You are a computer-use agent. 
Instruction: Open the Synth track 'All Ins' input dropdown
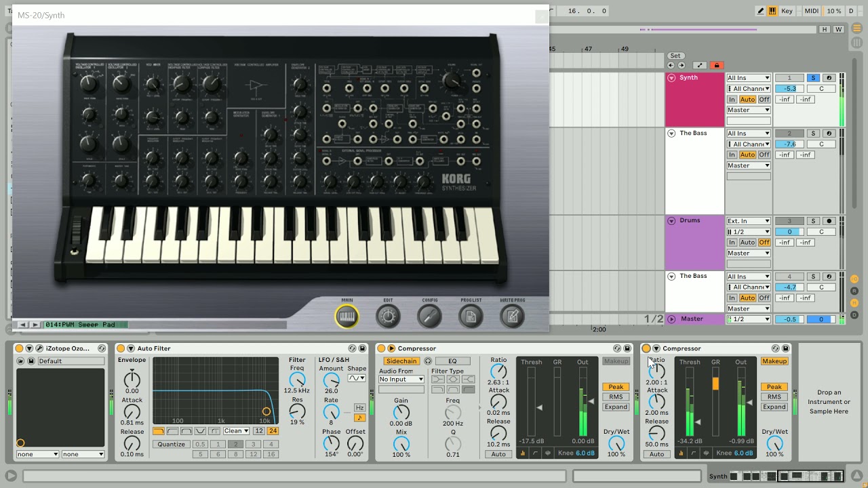749,78
